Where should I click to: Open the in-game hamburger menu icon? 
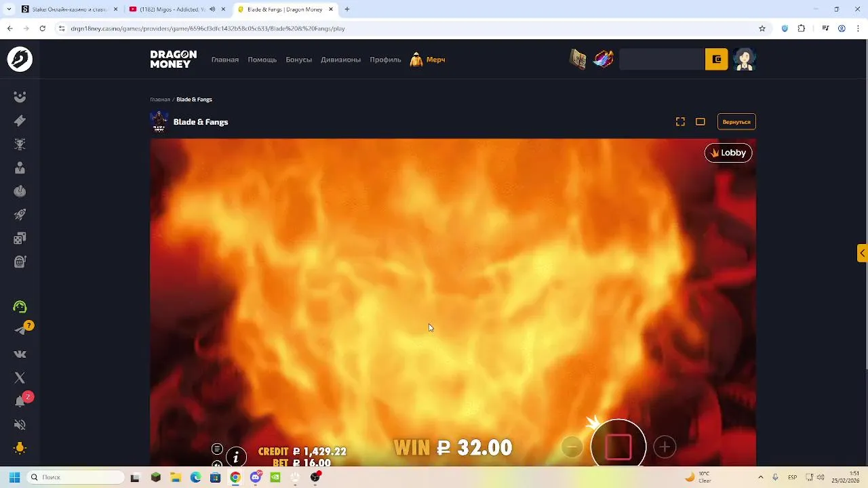[x=217, y=449]
